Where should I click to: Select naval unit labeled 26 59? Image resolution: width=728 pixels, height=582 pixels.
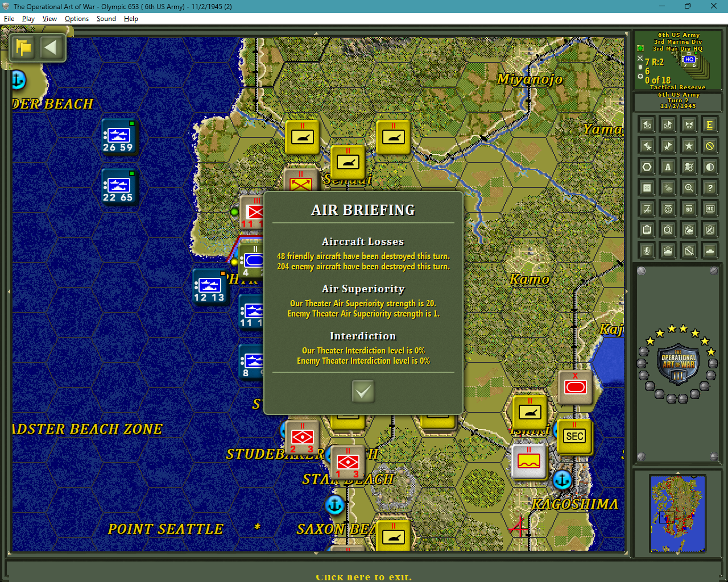pyautogui.click(x=118, y=137)
